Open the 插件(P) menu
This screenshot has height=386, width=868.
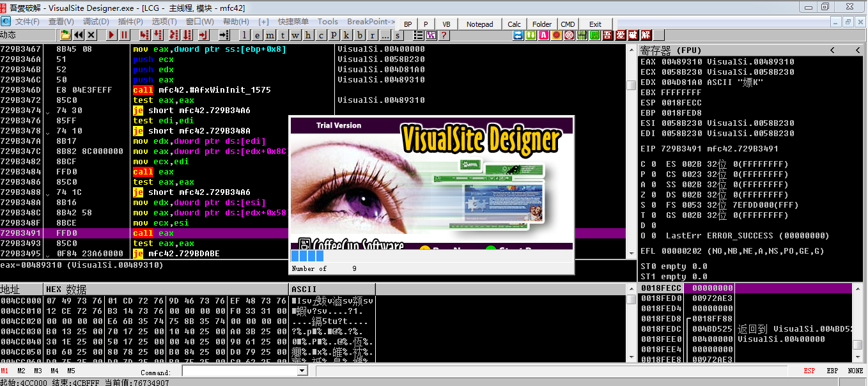click(130, 21)
